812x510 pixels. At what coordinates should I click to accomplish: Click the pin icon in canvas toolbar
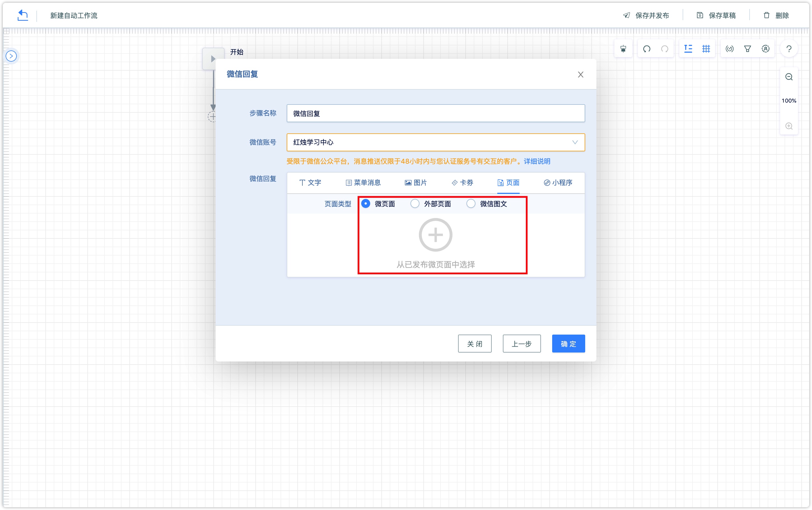(x=623, y=49)
